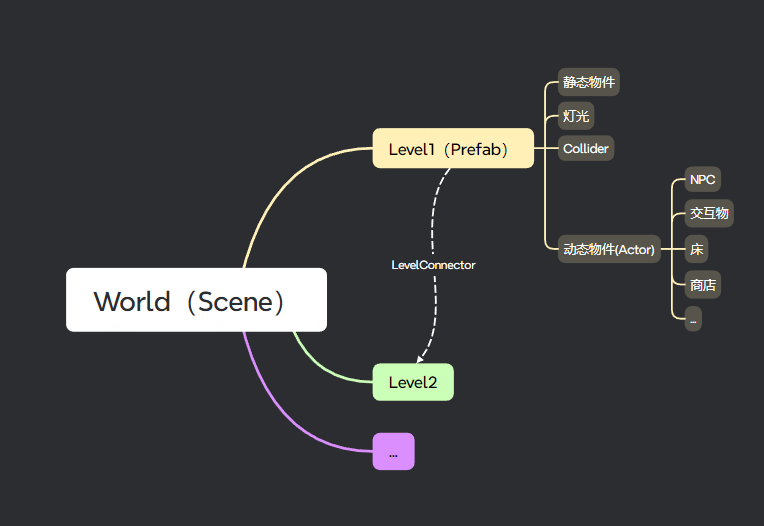The width and height of the screenshot is (764, 526).
Task: Select the 交互物 node
Action: (709, 213)
